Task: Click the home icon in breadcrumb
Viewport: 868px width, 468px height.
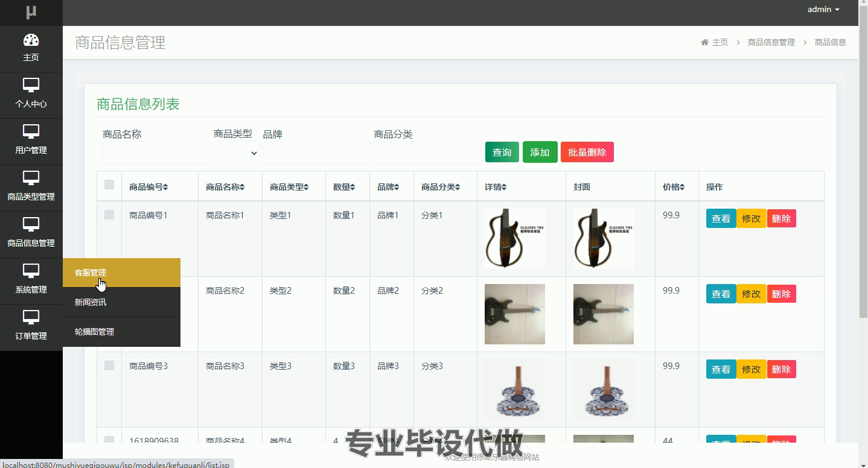Action: tap(704, 42)
